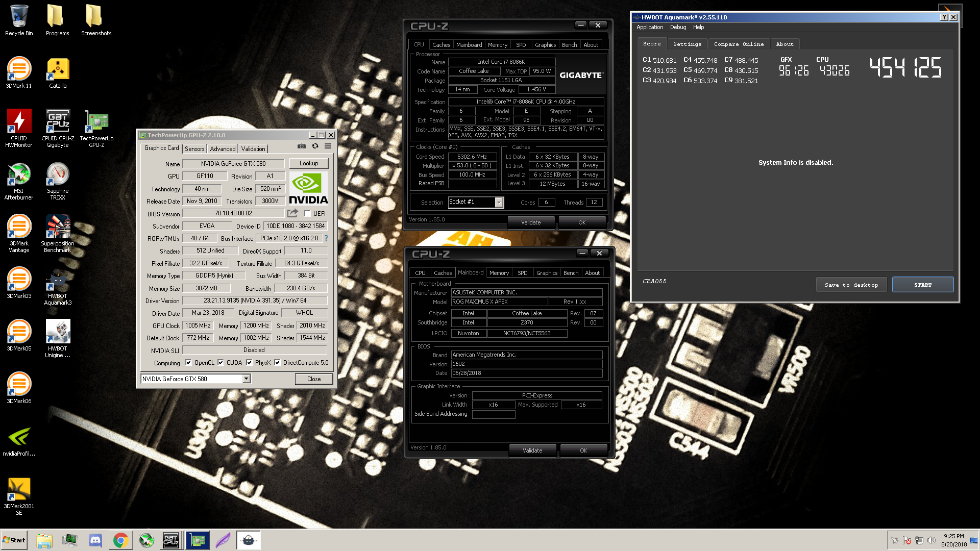Click Validate in upper CPU-Z window
Viewport: 980px width, 551px height.
coord(531,222)
